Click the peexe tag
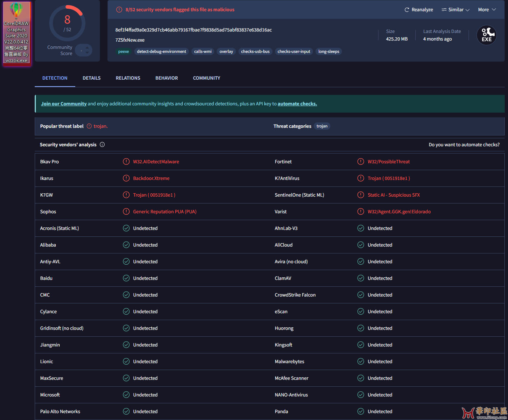Viewport: 508px width, 420px height. (x=124, y=51)
